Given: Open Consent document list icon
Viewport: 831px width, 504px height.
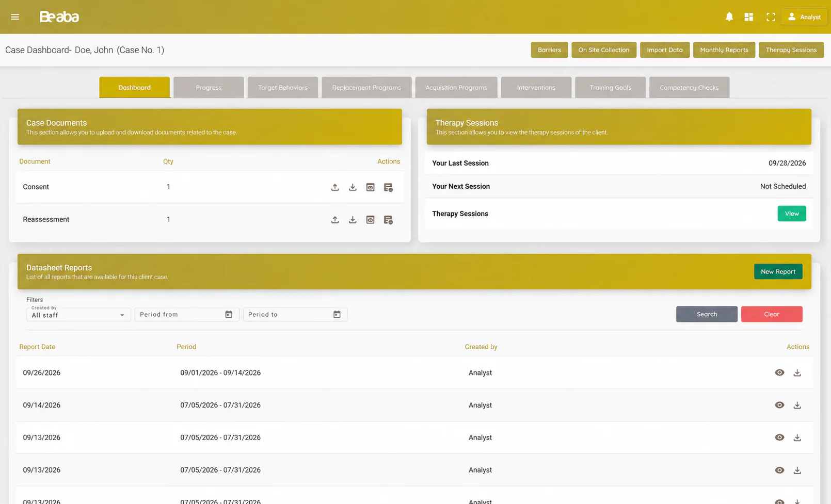Looking at the screenshot, I should 388,187.
